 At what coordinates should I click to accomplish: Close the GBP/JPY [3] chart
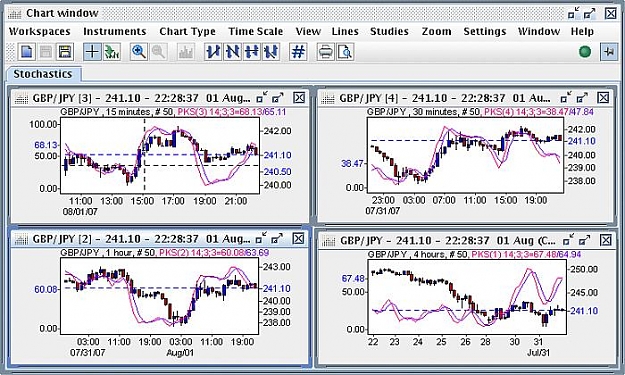tap(299, 98)
